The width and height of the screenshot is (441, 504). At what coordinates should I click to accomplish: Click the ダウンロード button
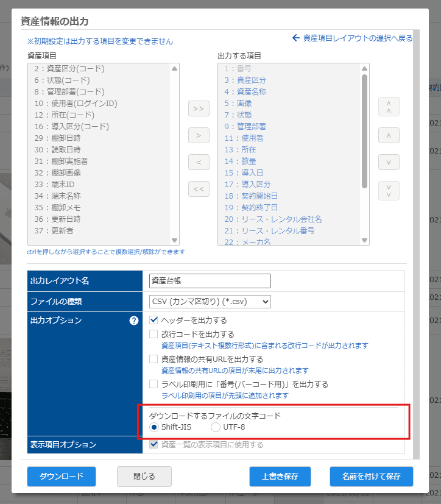62,477
